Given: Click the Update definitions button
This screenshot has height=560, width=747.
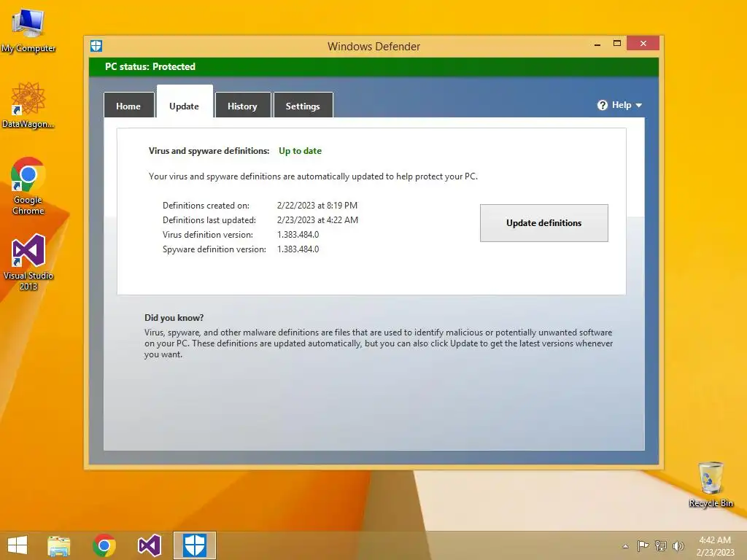Looking at the screenshot, I should [x=543, y=223].
